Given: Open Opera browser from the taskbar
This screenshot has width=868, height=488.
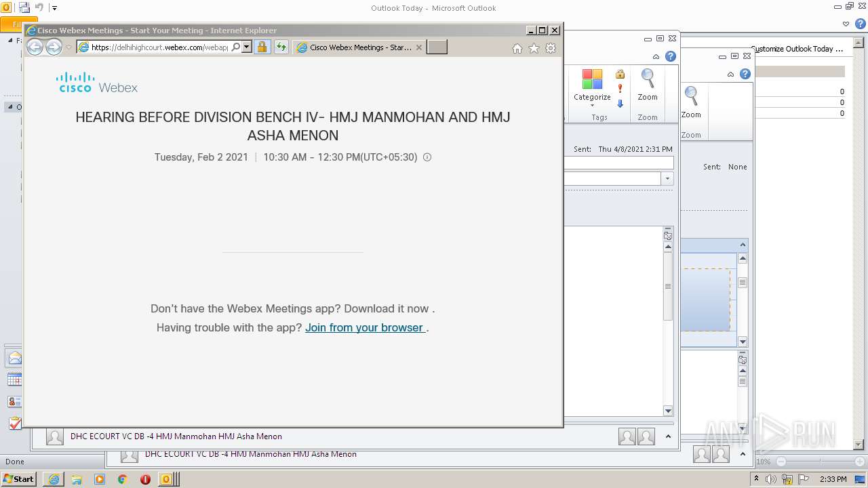Looking at the screenshot, I should click(x=145, y=479).
